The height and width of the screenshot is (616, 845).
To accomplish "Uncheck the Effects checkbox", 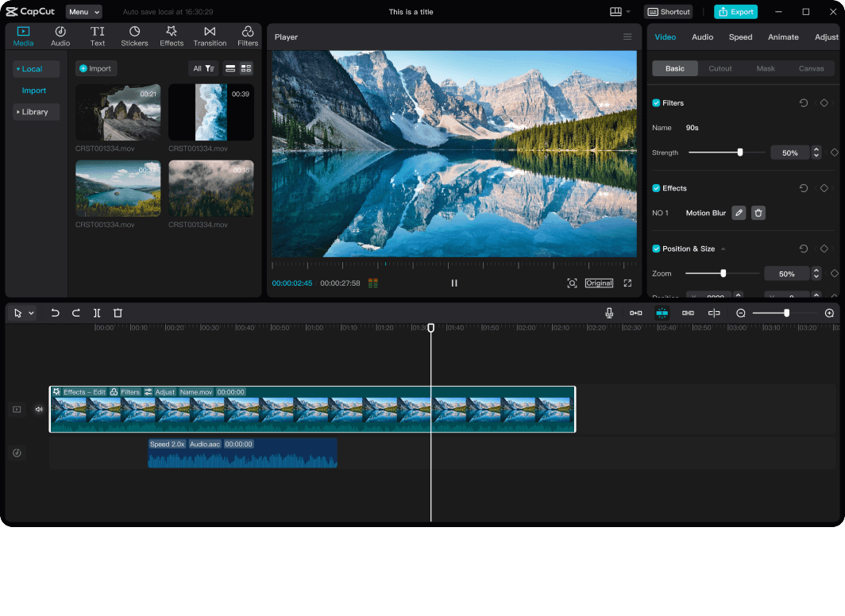I will point(656,188).
